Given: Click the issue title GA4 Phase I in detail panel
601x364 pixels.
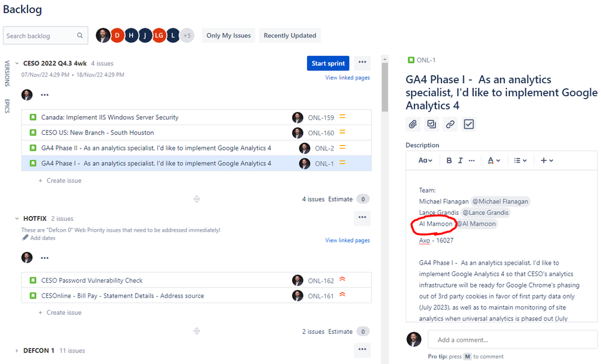Looking at the screenshot, I should pos(502,92).
